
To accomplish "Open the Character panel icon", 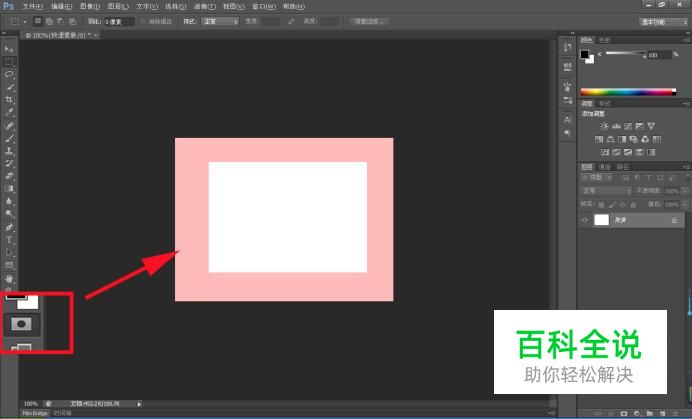I will pyautogui.click(x=568, y=120).
